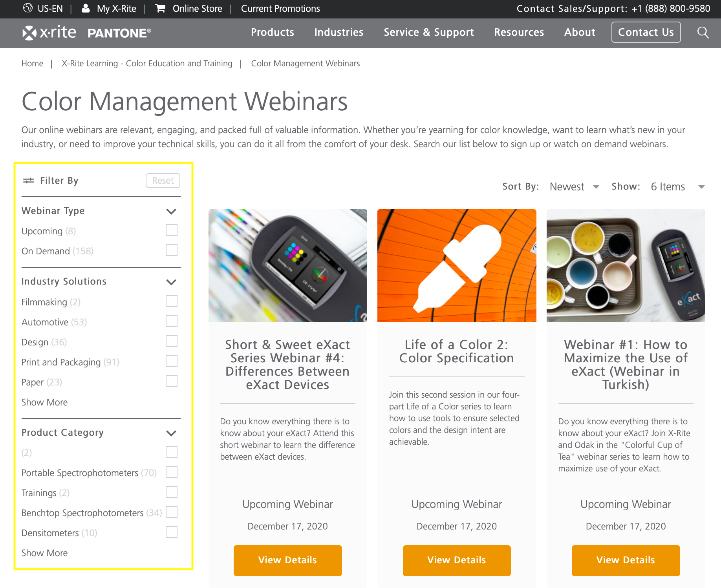This screenshot has width=721, height=588.
Task: Click the Filter By sliders icon
Action: [x=29, y=181]
